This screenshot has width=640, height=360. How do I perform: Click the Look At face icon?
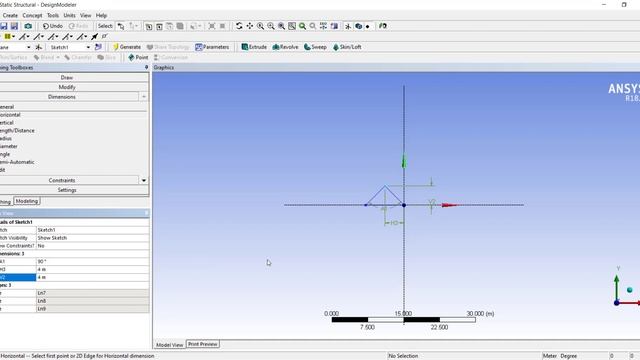coord(334,26)
